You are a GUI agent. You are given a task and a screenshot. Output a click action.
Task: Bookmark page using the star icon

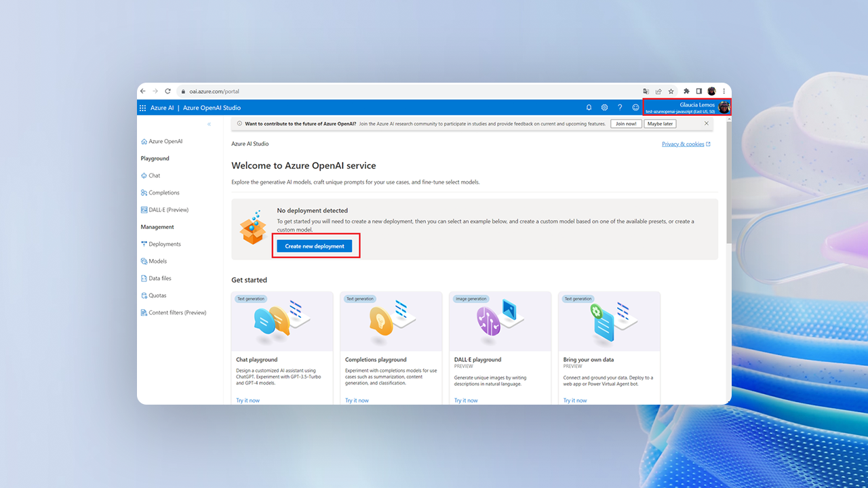tap(671, 91)
